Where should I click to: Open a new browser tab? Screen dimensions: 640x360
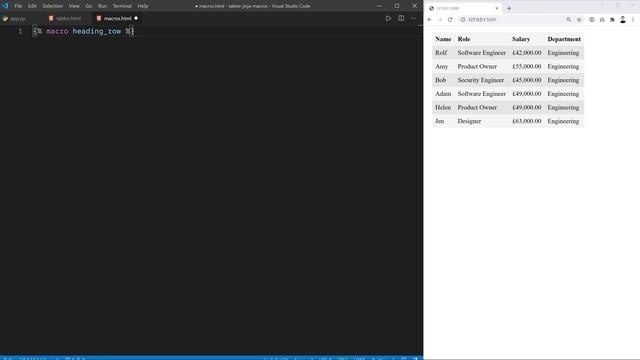(509, 8)
